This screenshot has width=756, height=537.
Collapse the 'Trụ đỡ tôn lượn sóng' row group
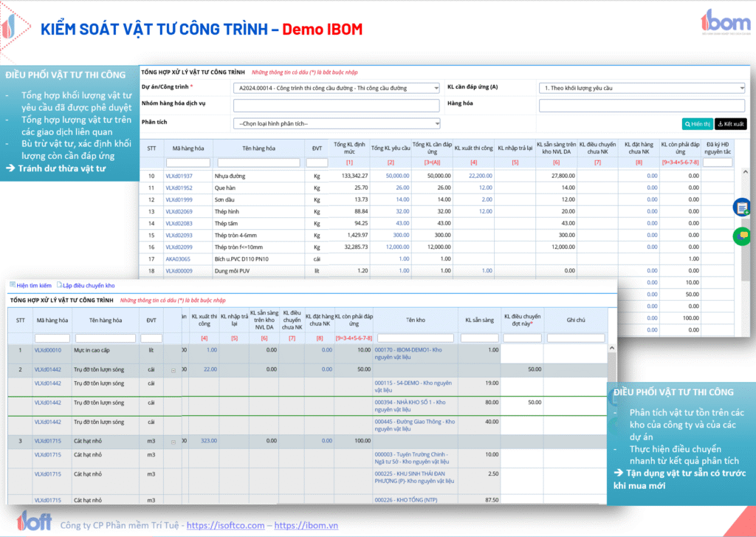click(x=173, y=369)
